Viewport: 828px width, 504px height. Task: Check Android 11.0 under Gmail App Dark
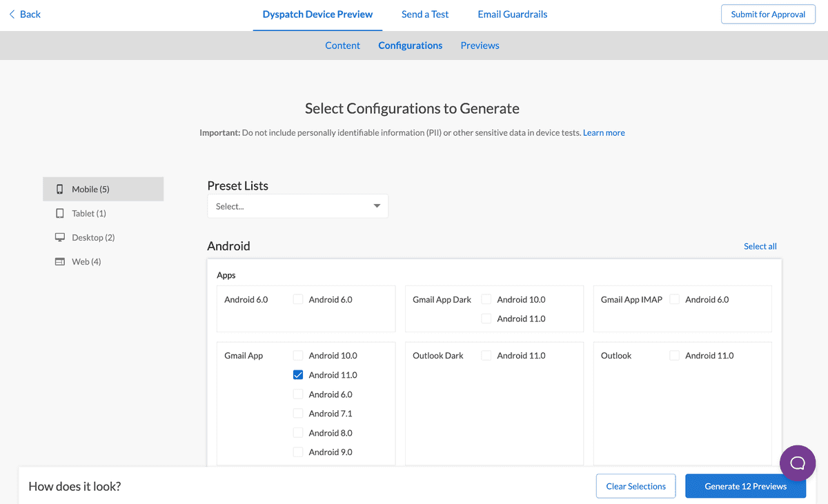pyautogui.click(x=486, y=319)
